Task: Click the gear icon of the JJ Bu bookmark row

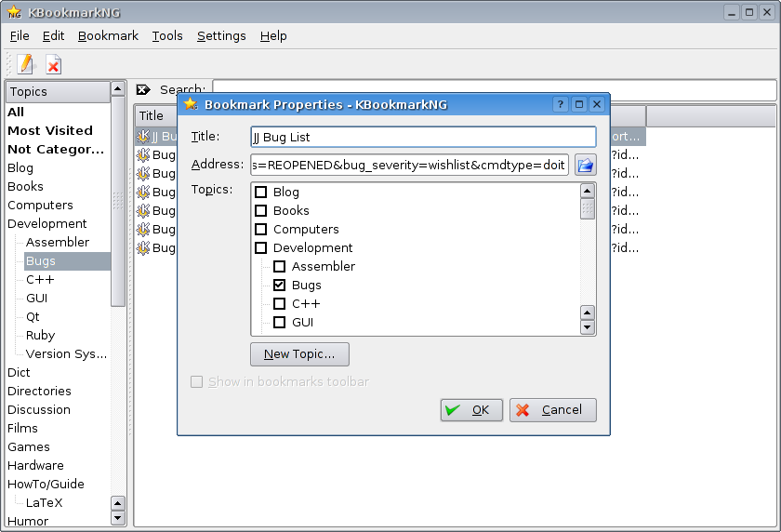Action: pos(143,136)
